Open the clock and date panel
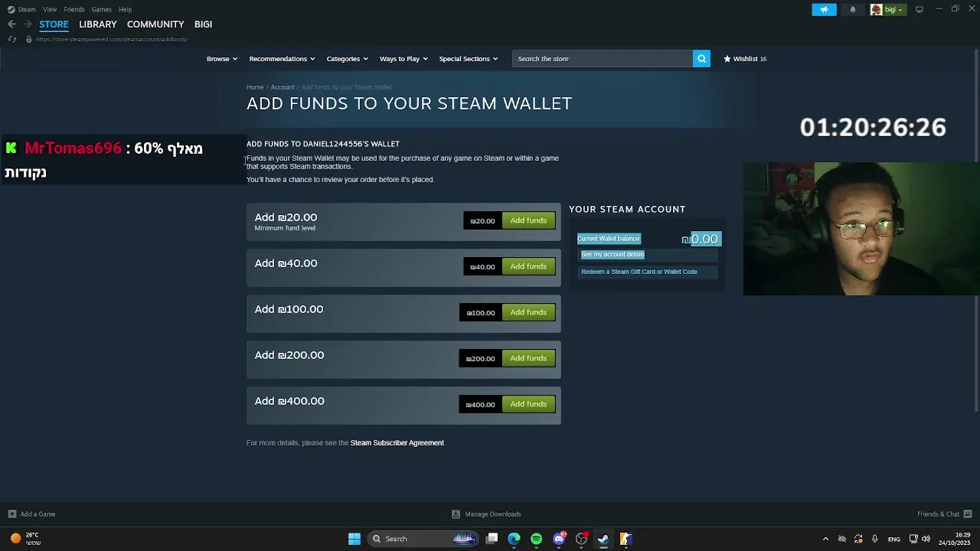Viewport: 980px width, 551px height. pos(955,539)
